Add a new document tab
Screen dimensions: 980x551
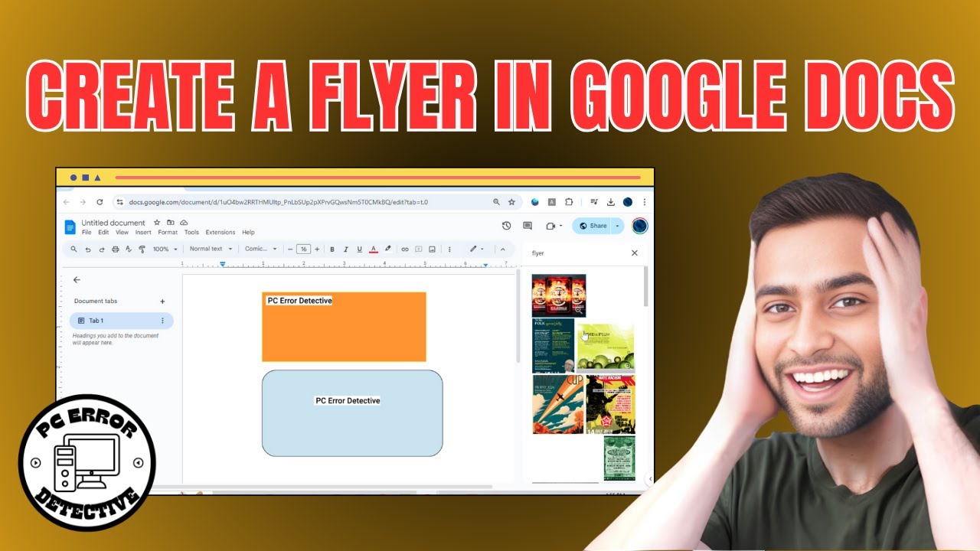(x=162, y=302)
